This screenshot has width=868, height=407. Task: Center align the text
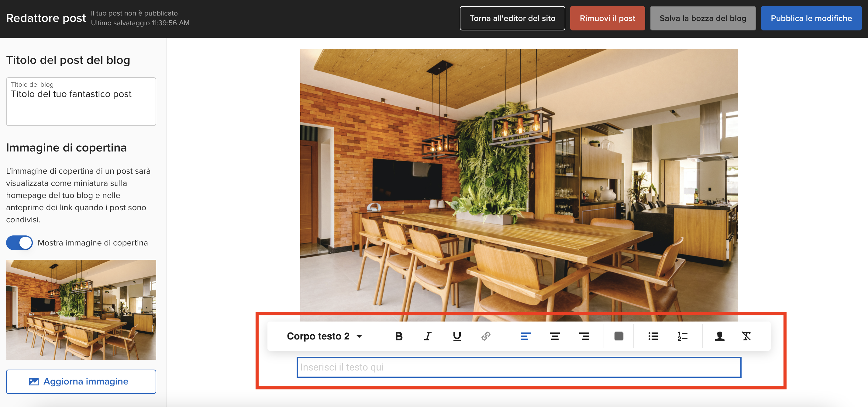tap(555, 336)
